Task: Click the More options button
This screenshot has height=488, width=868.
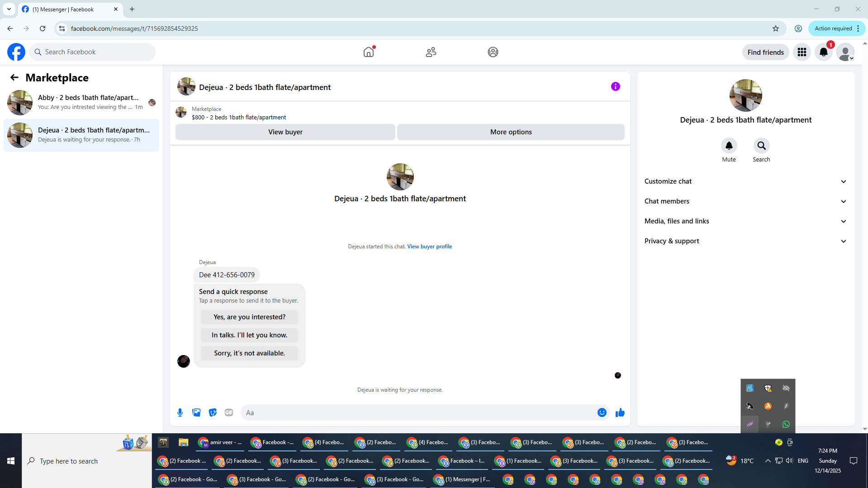Action: coord(511,132)
